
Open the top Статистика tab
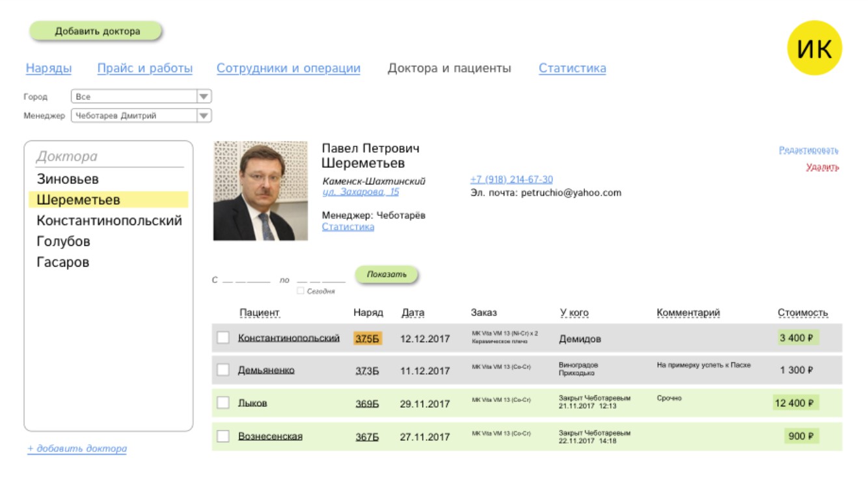tap(573, 68)
